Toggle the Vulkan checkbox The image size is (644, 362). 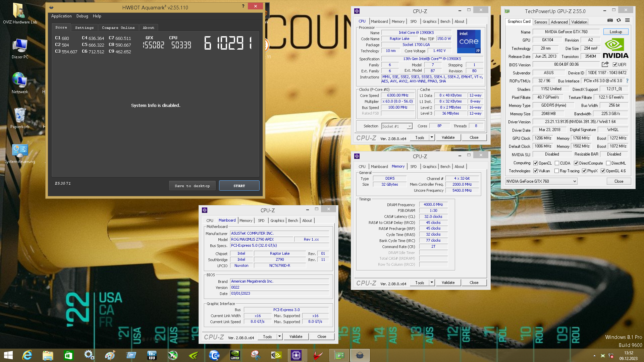point(535,171)
